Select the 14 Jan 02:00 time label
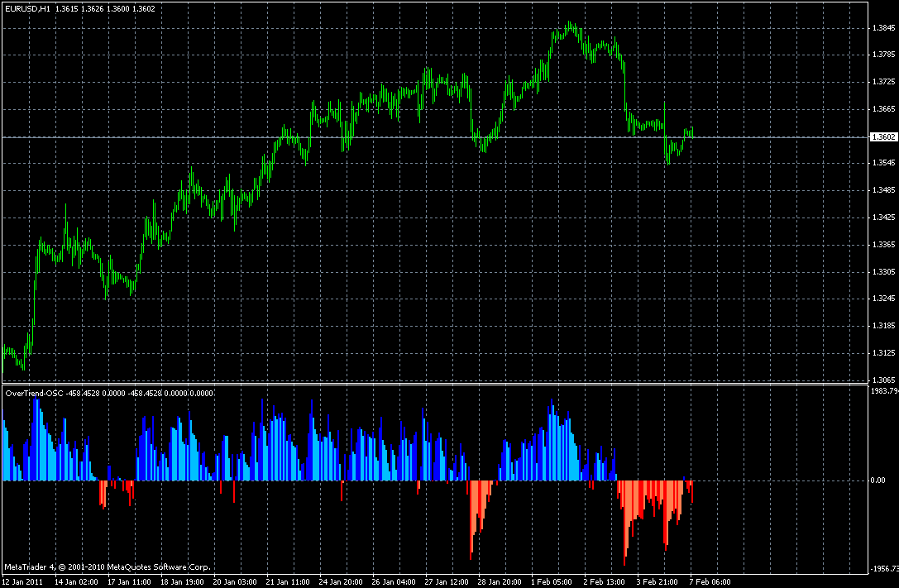This screenshot has width=899, height=588. pos(76,581)
